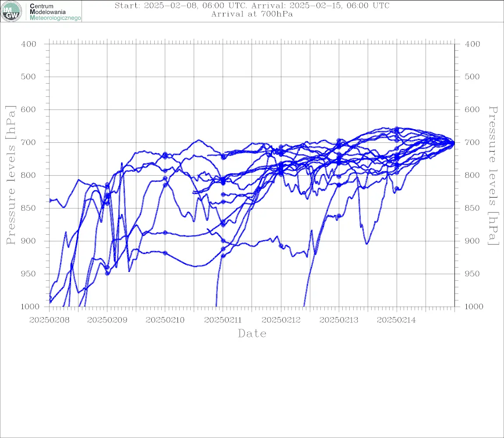Click the left axis 500 label

point(28,77)
